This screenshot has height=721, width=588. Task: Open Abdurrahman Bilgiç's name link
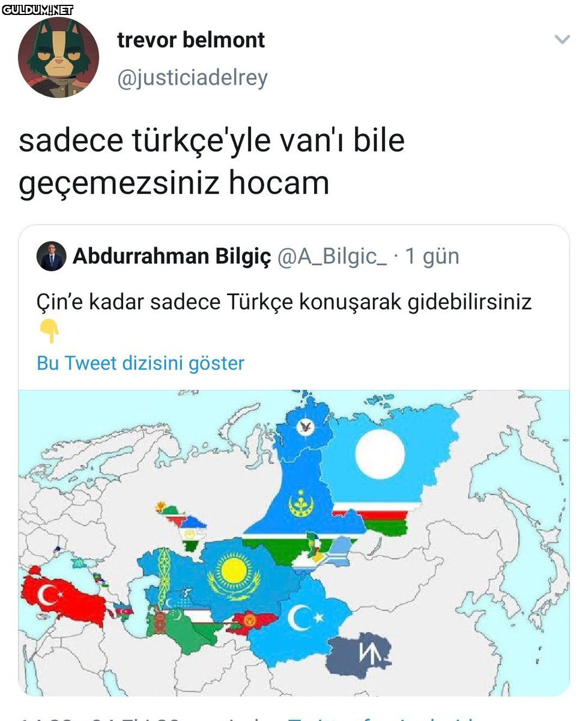point(172,257)
